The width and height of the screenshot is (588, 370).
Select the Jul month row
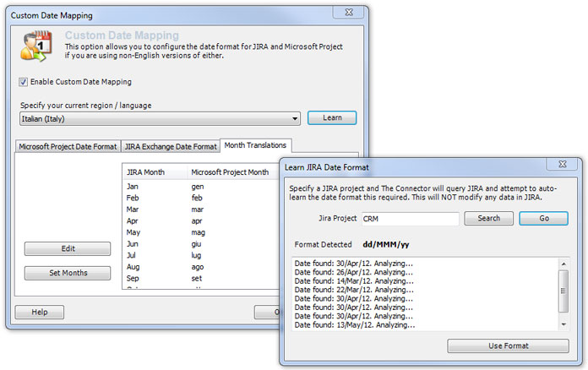[200, 255]
